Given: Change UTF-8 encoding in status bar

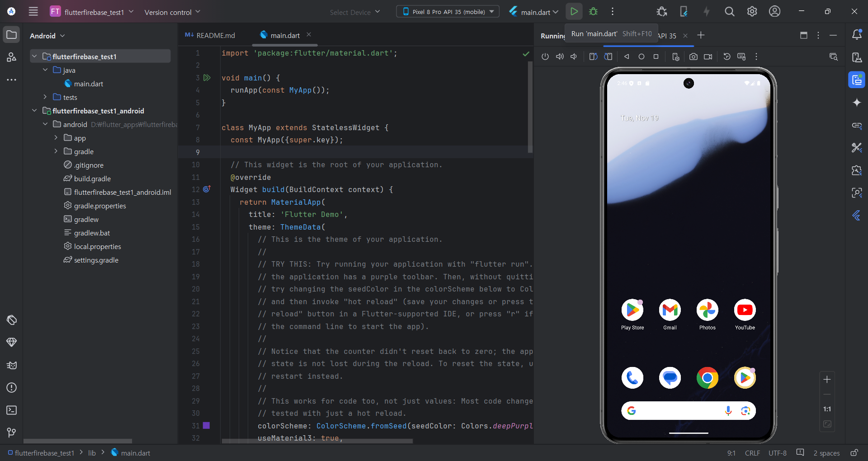Looking at the screenshot, I should pos(778,453).
